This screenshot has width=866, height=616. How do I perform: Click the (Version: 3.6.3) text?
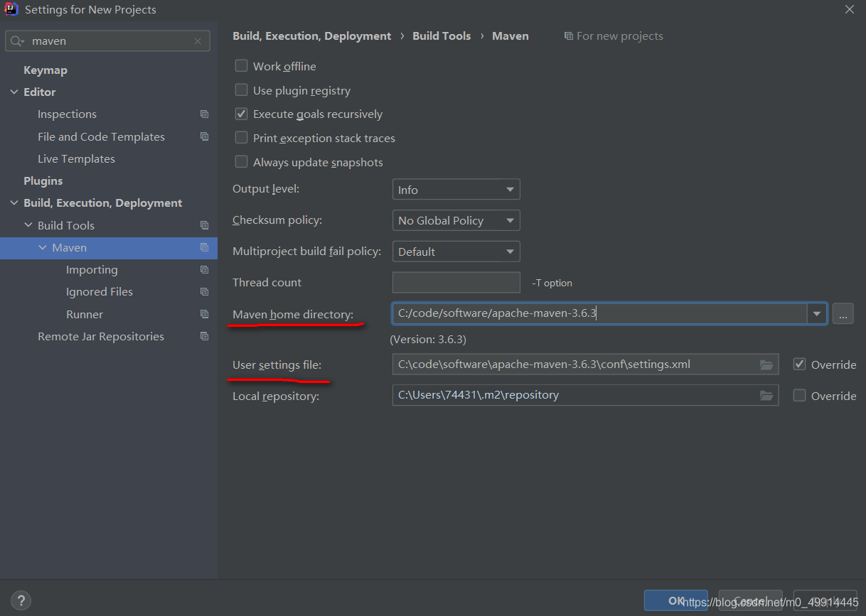coord(428,340)
